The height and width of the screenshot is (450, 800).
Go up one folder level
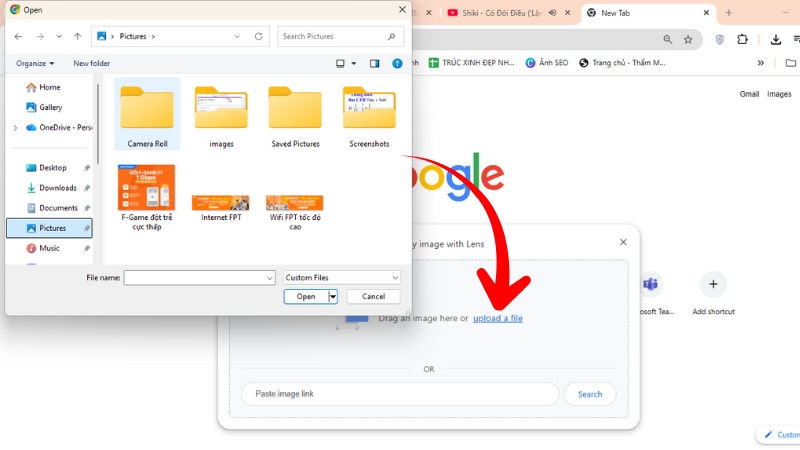[76, 37]
